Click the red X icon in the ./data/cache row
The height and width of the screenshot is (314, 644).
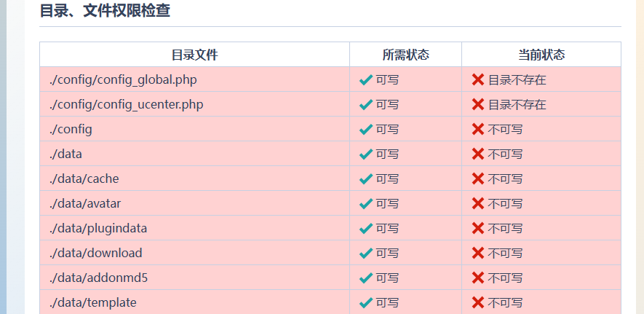click(x=478, y=178)
